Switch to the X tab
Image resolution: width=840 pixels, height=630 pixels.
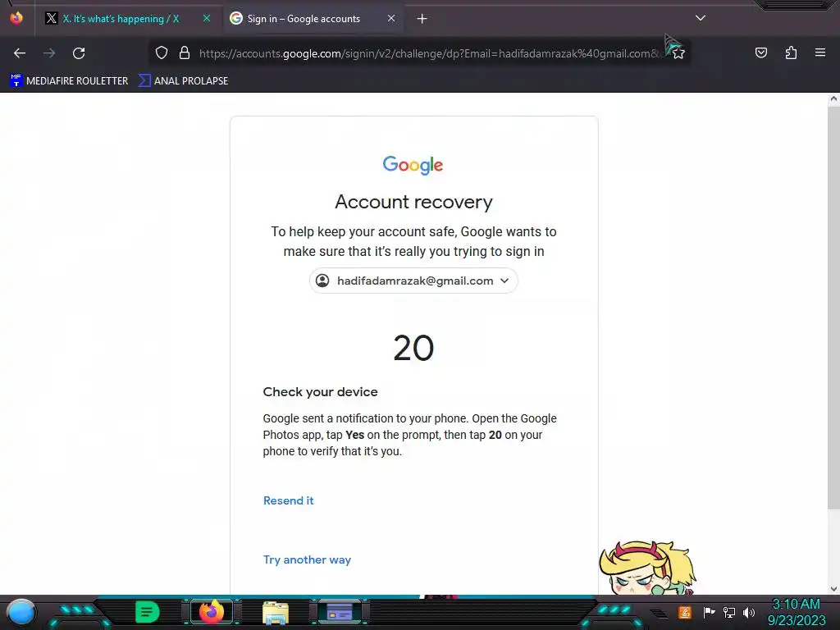click(121, 19)
